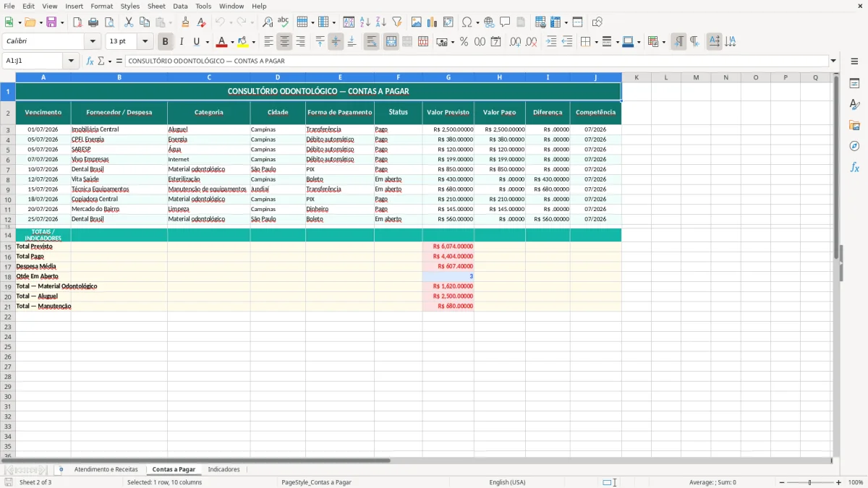This screenshot has width=868, height=488.
Task: Sort descending button in toolbar
Action: point(380,22)
